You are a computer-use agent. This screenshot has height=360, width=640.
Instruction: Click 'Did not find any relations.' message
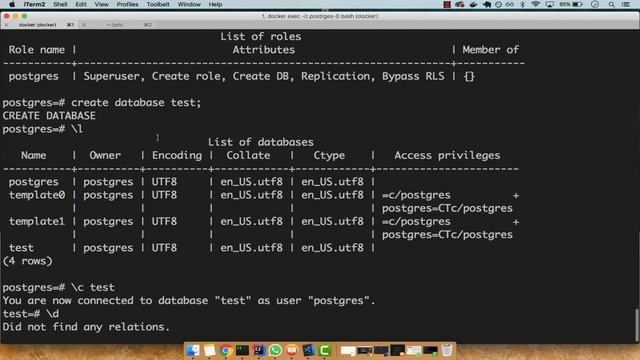click(x=86, y=327)
